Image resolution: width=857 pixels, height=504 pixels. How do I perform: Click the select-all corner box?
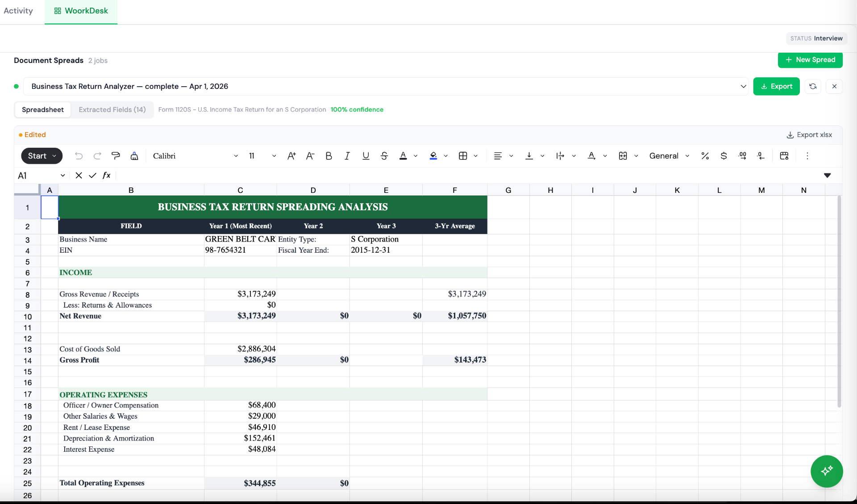[x=27, y=190]
